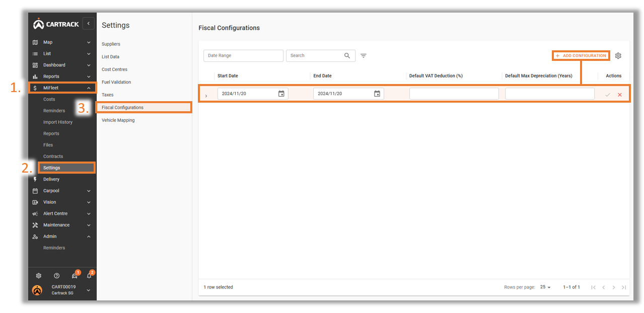
Task: Go to last page arrow
Action: coord(624,287)
